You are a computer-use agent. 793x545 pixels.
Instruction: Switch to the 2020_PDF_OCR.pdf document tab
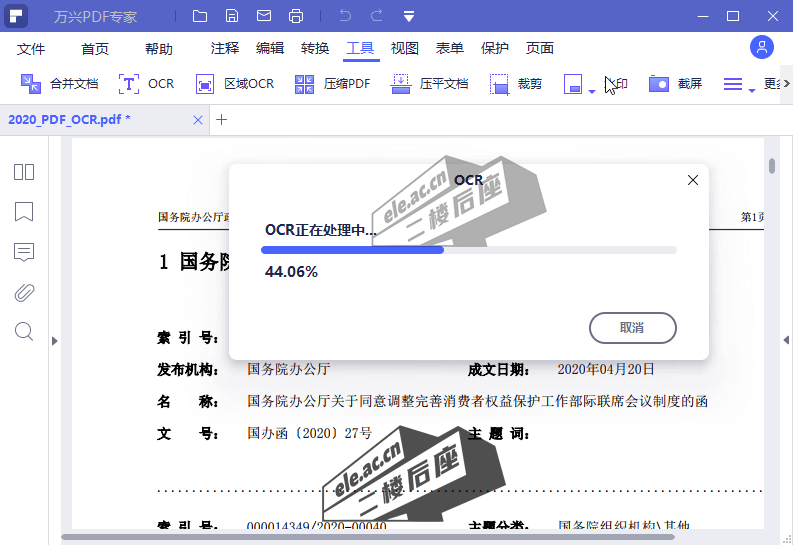click(70, 120)
